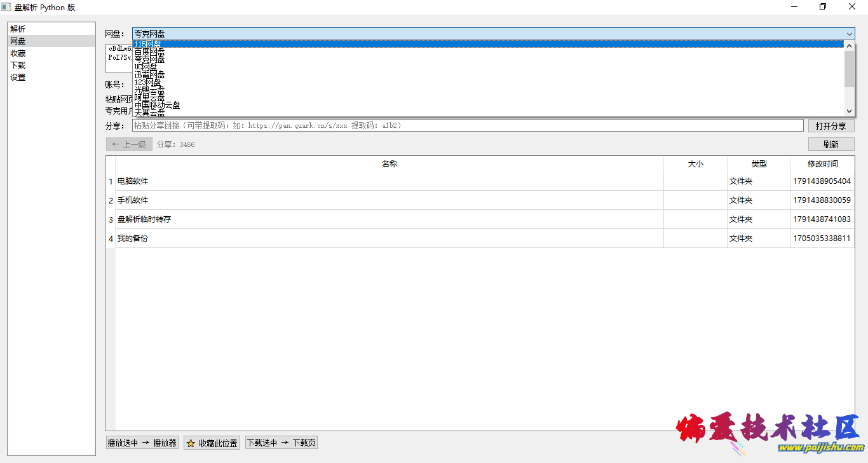
Task: Collapse the 网盘 combo box arrow
Action: [850, 34]
